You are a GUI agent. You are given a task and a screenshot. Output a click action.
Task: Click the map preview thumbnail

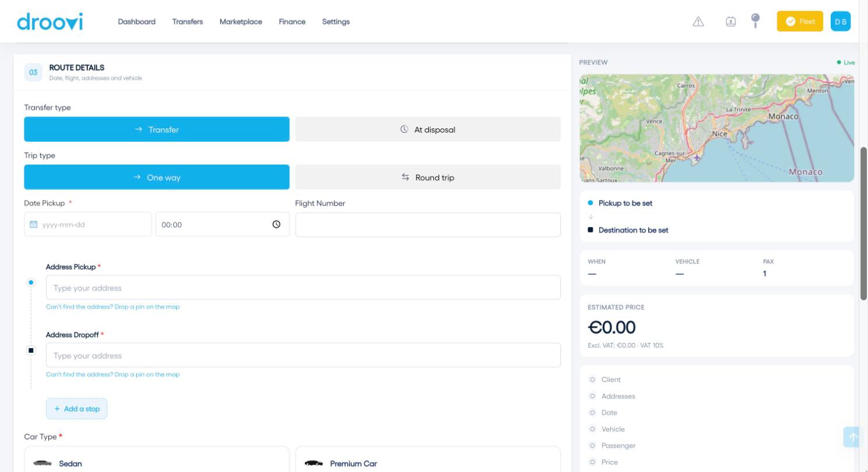click(717, 128)
